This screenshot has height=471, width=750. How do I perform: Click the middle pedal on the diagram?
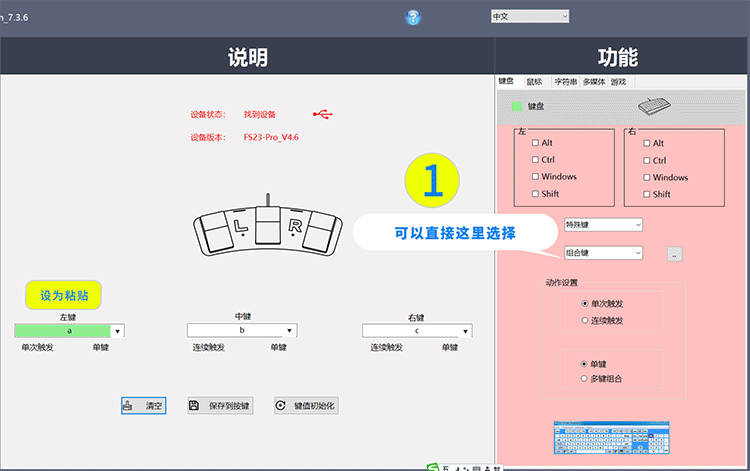(265, 225)
